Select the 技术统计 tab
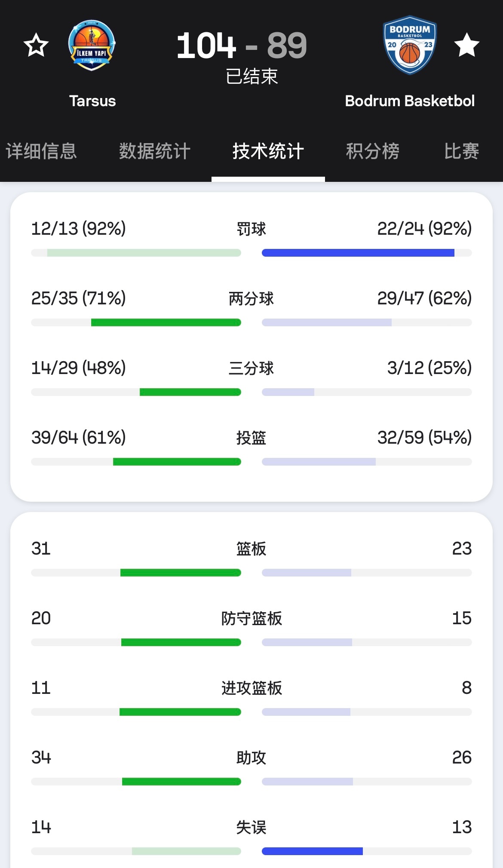Screen dimensions: 503x868 (268, 151)
